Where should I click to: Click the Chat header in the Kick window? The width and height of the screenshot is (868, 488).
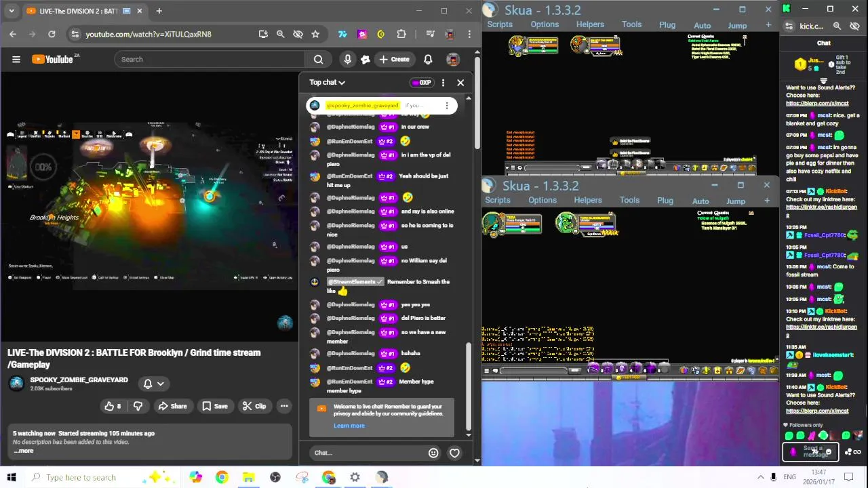tap(823, 43)
